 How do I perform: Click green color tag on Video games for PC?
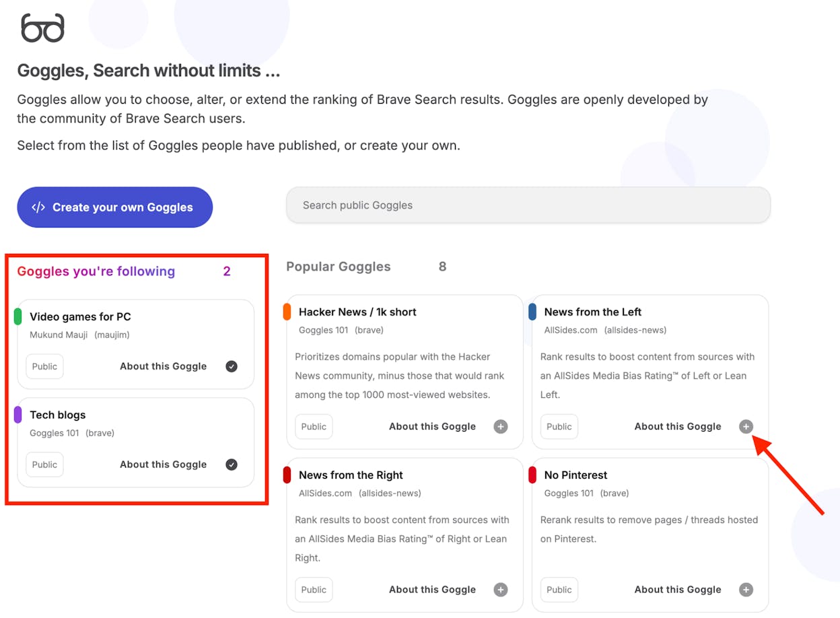coord(18,316)
